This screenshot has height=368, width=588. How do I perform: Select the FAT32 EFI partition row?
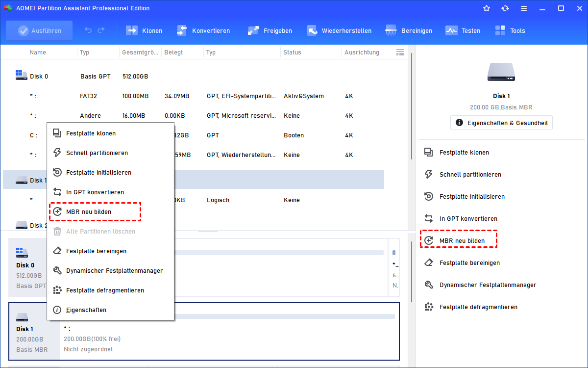(x=194, y=96)
